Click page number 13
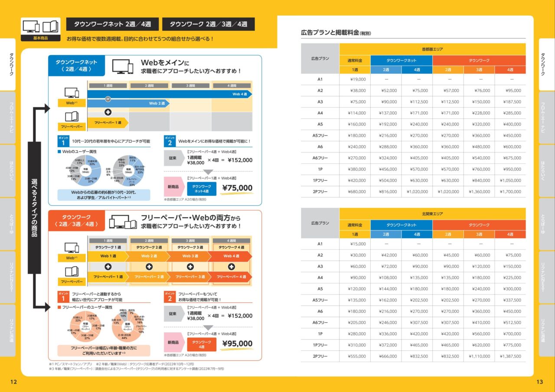Screen dimensions: 555x392 [540, 382]
